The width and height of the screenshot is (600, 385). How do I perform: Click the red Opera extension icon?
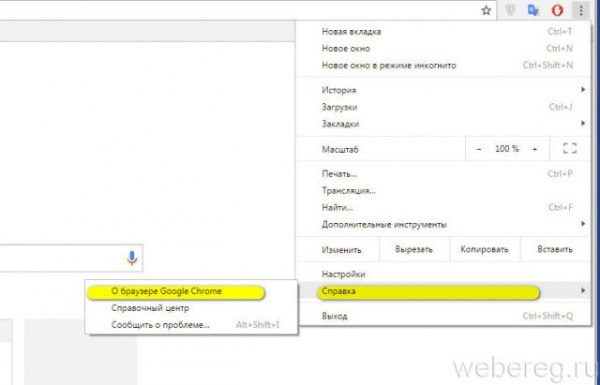point(557,10)
